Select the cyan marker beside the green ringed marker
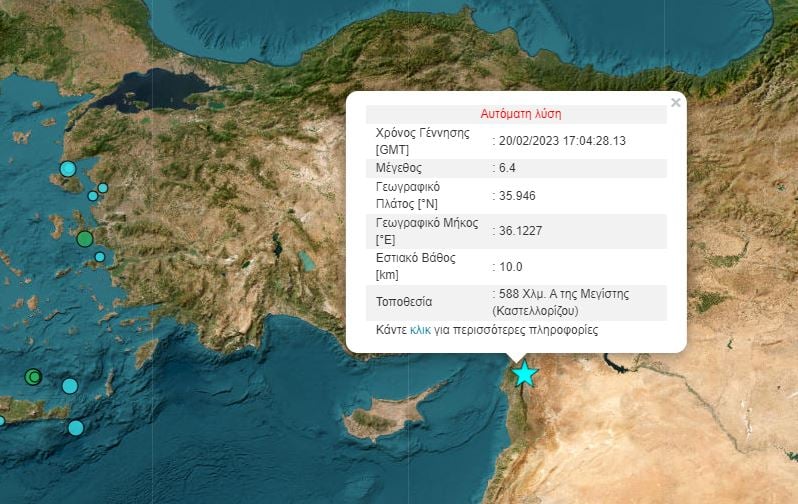798x504 pixels. coord(70,386)
